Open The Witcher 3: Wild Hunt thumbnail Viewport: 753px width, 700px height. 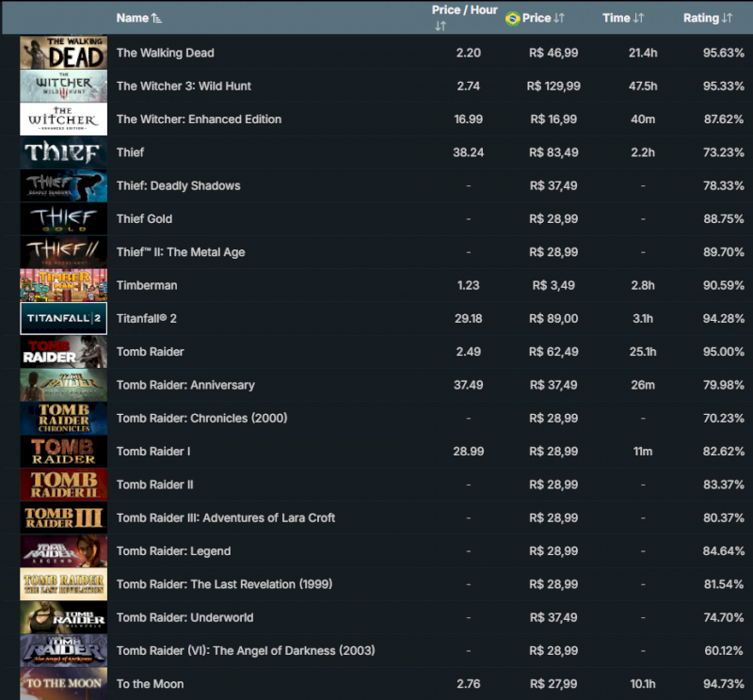pyautogui.click(x=63, y=86)
